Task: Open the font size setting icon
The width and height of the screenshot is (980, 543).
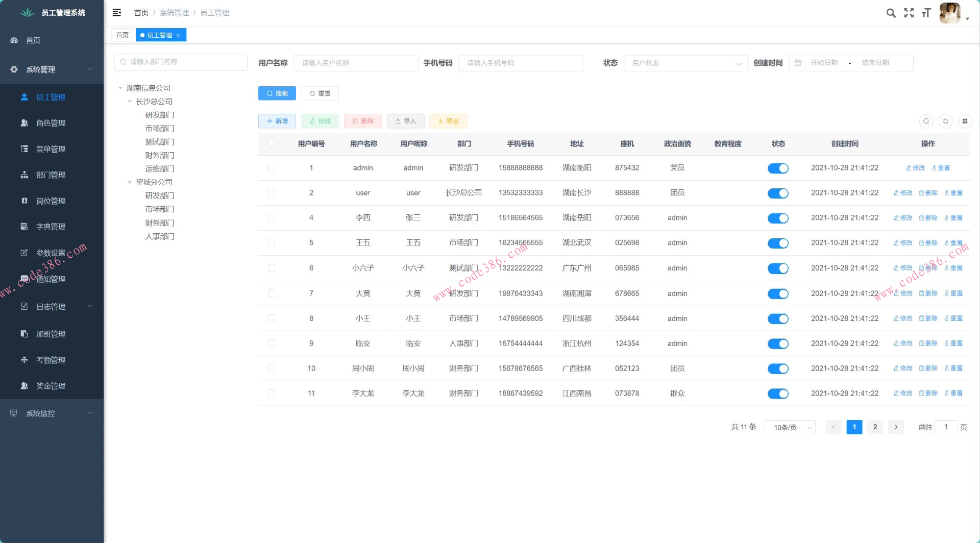Action: click(926, 13)
